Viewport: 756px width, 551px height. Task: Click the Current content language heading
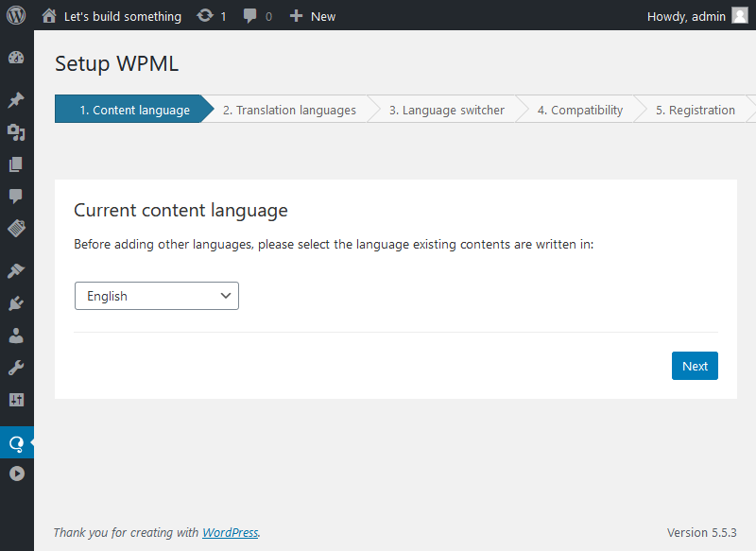pyautogui.click(x=180, y=211)
